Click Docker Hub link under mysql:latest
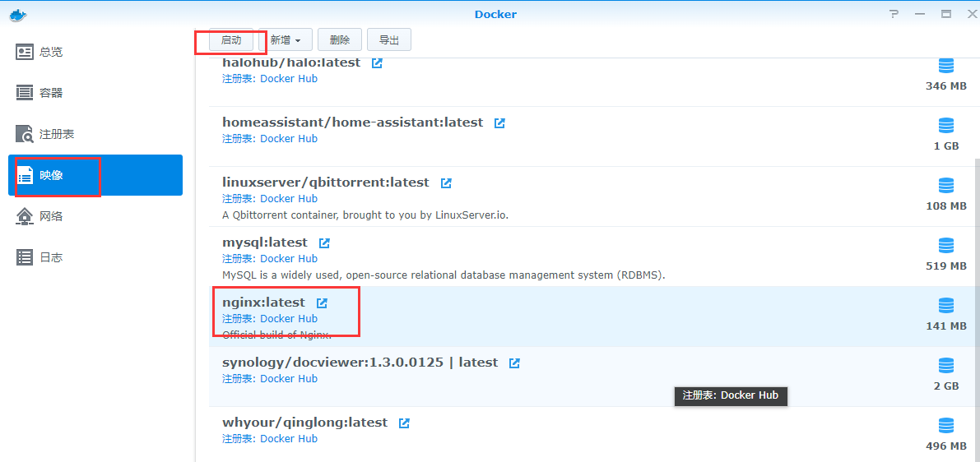 pyautogui.click(x=289, y=258)
